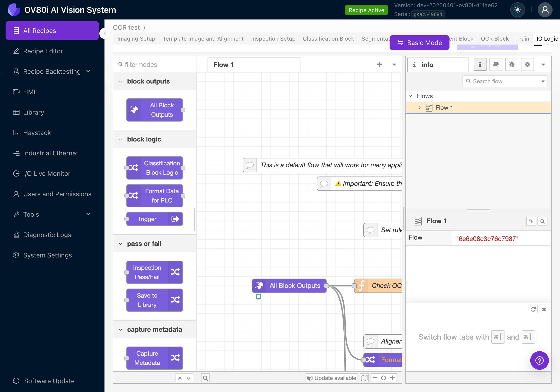This screenshot has width=560, height=392.
Task: Zoom in using the plus icon on canvas
Action: [x=392, y=378]
